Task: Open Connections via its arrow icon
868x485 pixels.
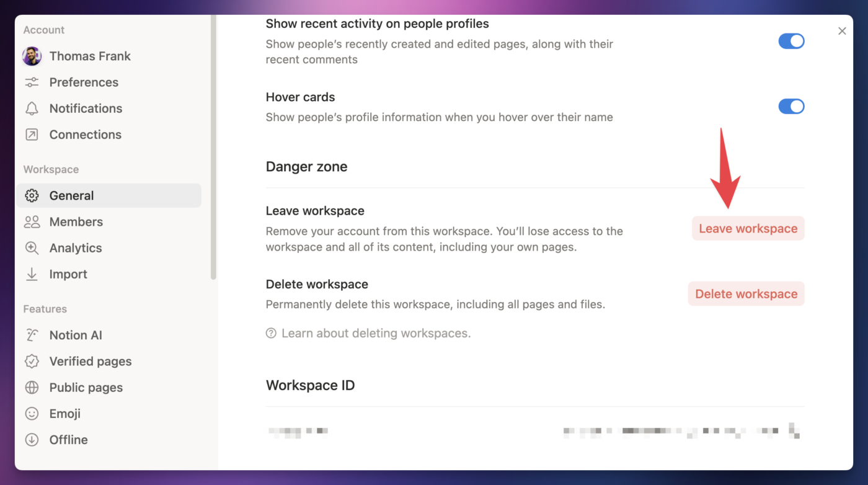Action: [32, 135]
